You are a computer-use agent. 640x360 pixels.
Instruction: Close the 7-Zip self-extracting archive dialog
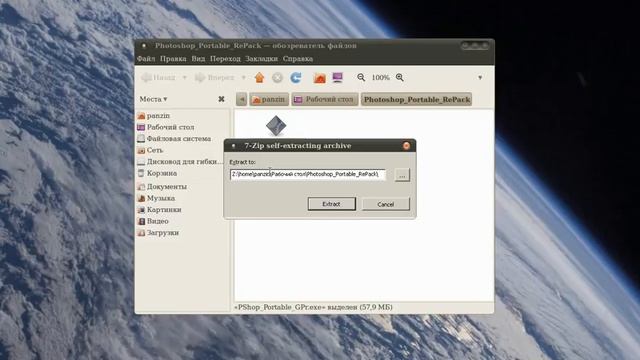click(x=406, y=146)
